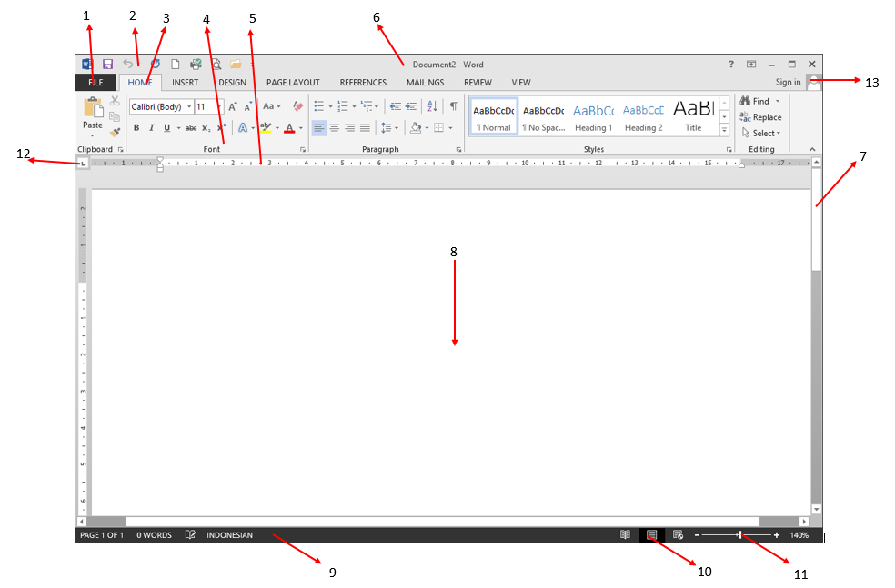Click the Sign in link
895x588 pixels.
point(789,82)
